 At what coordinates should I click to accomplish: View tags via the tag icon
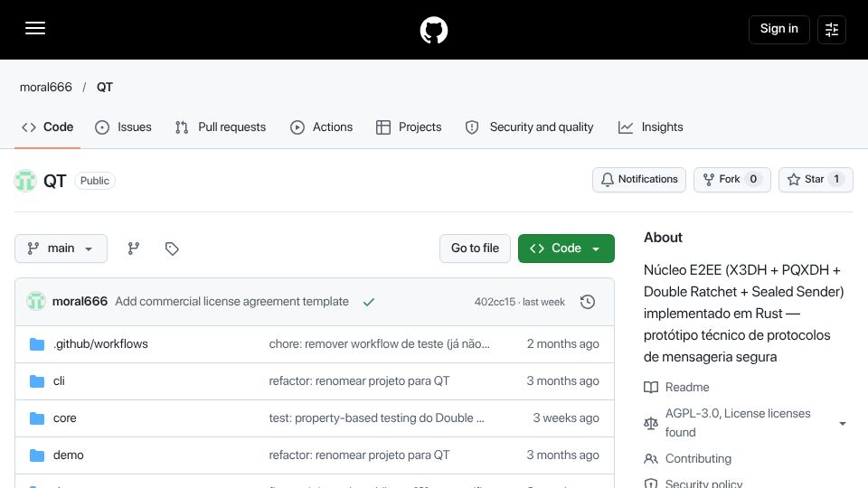point(172,249)
